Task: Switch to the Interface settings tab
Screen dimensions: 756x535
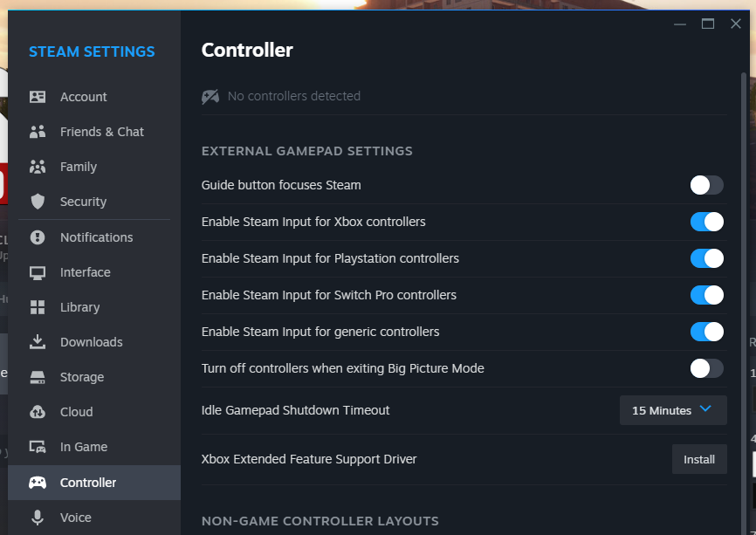Action: click(x=85, y=272)
